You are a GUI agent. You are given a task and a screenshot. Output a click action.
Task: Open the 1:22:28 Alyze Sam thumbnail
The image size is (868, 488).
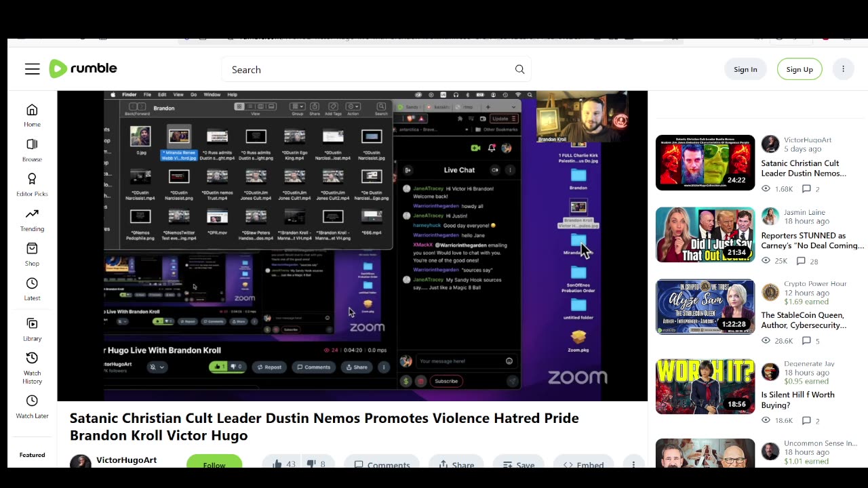(705, 307)
